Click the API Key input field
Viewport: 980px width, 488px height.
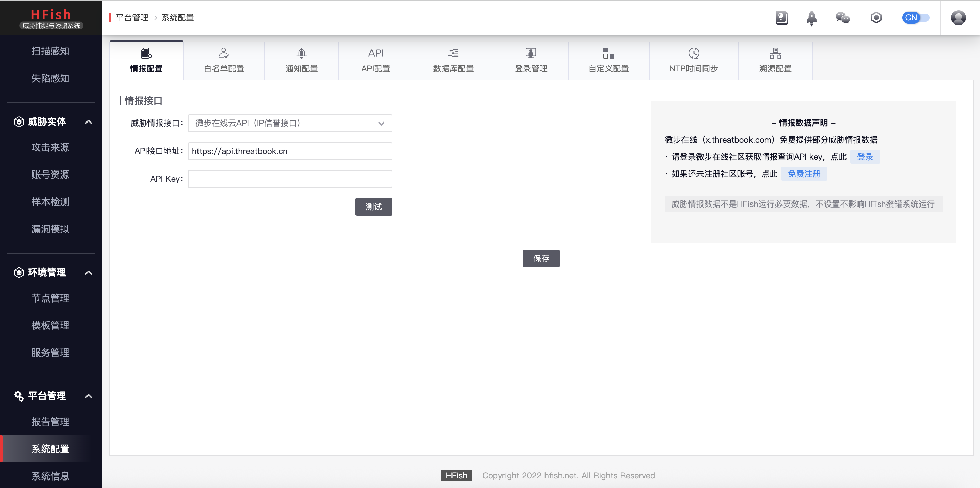point(289,179)
